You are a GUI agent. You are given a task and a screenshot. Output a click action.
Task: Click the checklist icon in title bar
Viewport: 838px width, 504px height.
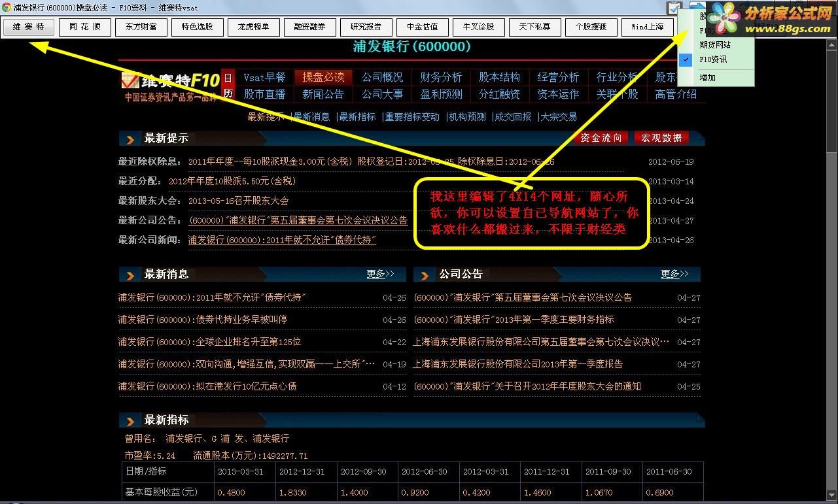(x=674, y=8)
